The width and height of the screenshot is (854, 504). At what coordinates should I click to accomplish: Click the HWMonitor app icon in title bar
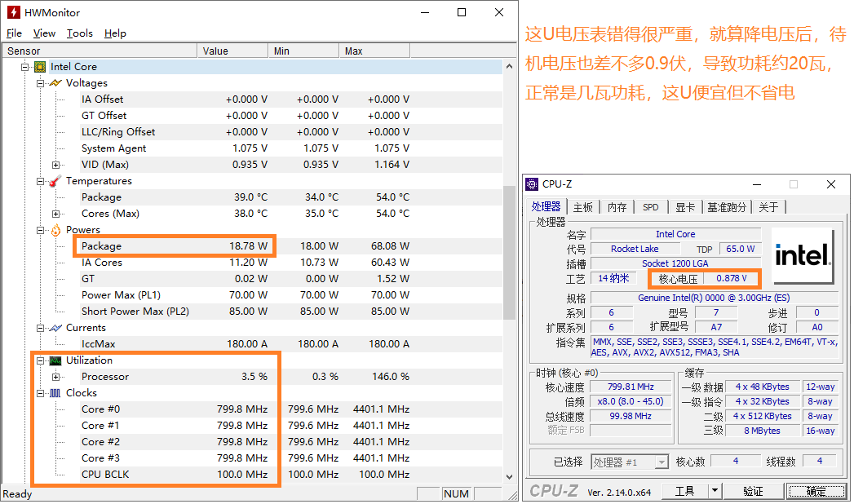(14, 12)
